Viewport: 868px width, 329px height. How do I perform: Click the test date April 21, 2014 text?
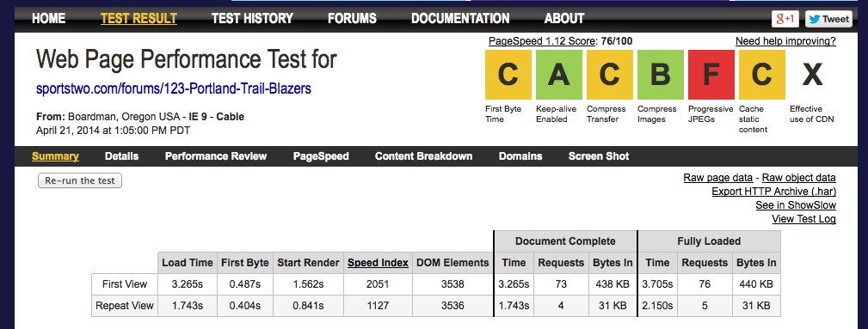coord(114,131)
